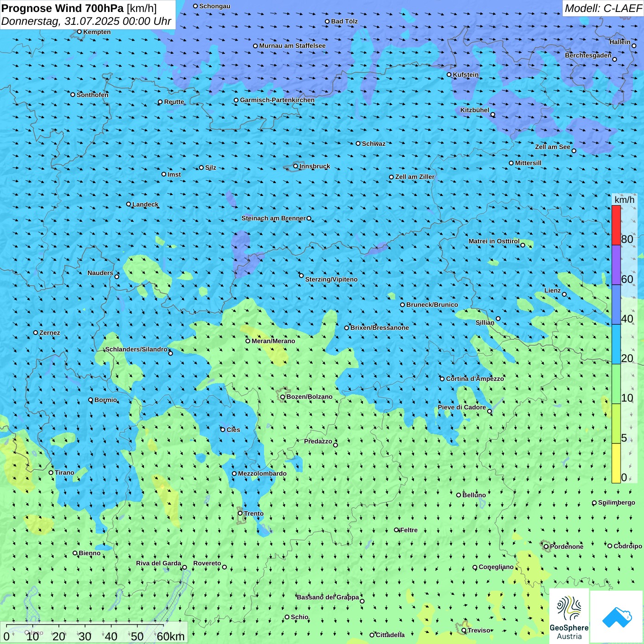Viewport: 644px width, 644px height.
Task: Click the Bienno location dot
Action: (75, 553)
